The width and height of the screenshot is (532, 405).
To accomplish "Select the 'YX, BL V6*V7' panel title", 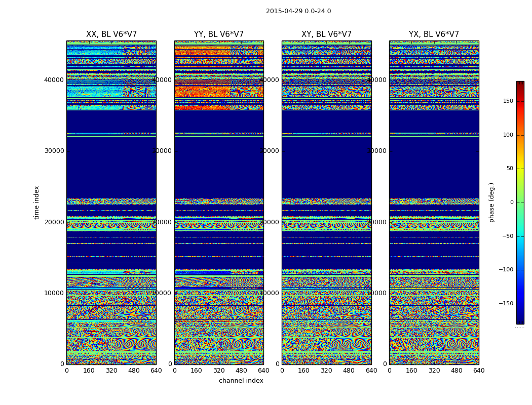I will point(434,34).
